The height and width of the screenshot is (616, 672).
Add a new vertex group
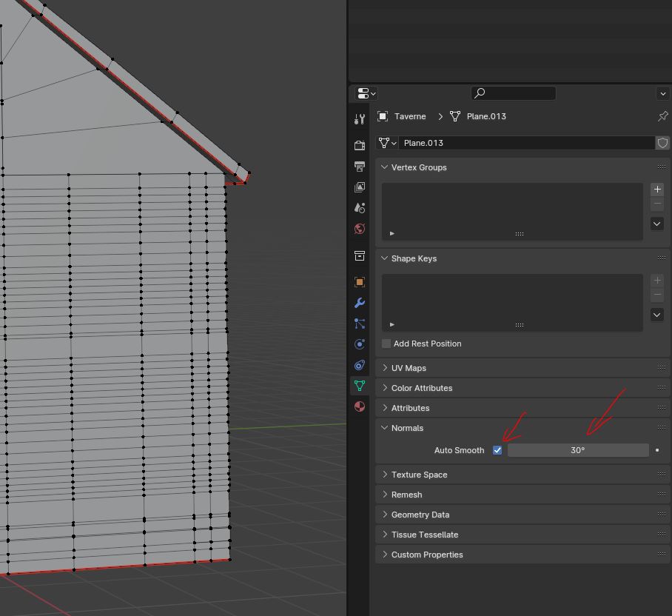click(656, 190)
